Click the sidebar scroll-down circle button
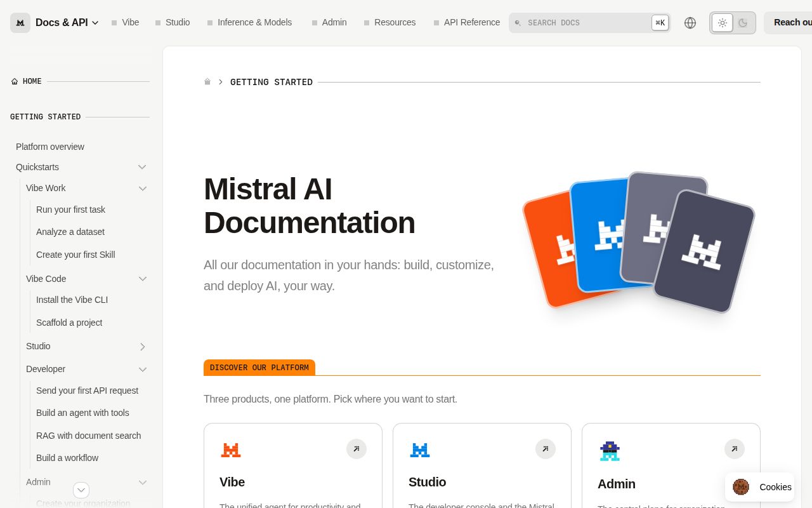Image resolution: width=812 pixels, height=508 pixels. click(81, 490)
